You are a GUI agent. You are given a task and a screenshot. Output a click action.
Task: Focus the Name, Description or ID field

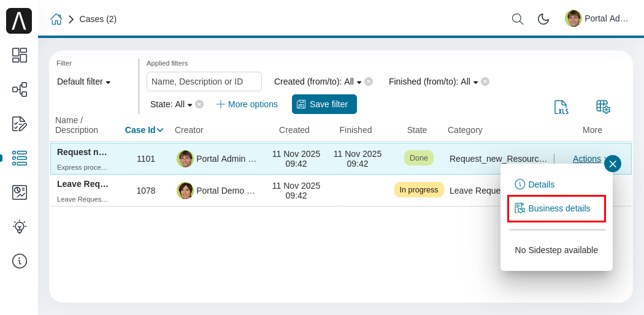click(x=204, y=82)
